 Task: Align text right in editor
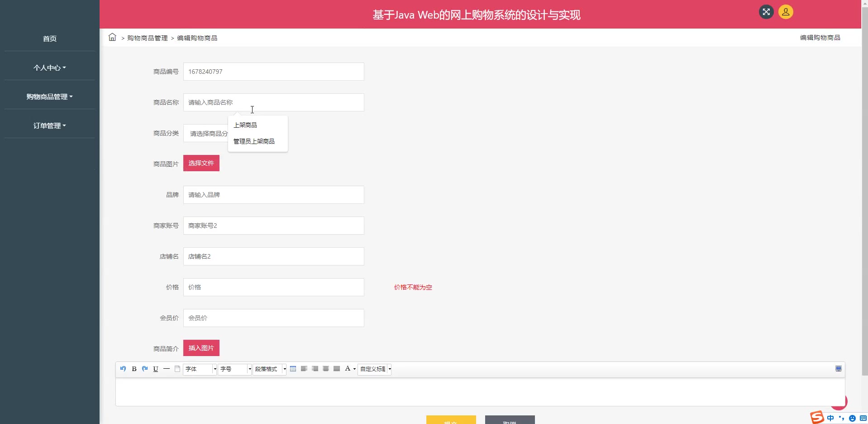pos(315,369)
